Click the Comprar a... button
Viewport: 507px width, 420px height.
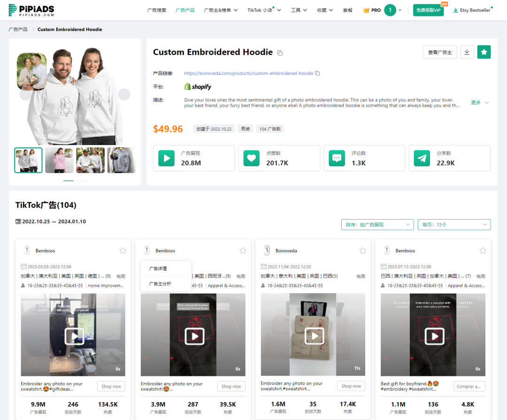[469, 386]
